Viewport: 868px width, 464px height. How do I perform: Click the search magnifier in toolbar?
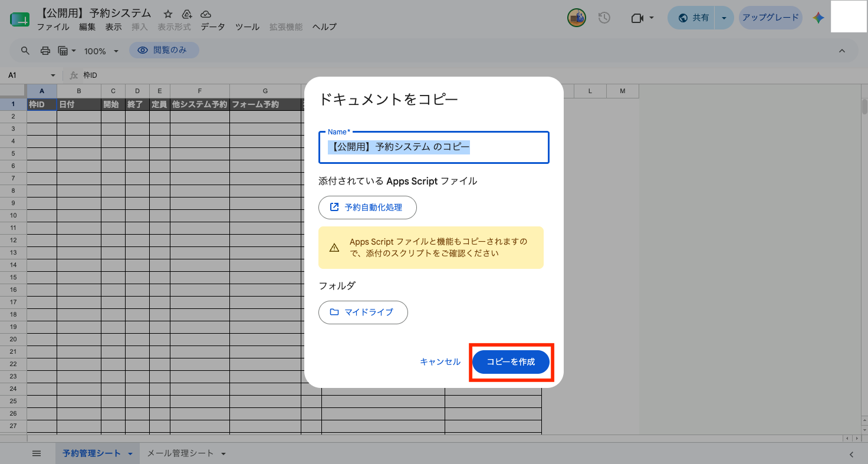pyautogui.click(x=25, y=51)
